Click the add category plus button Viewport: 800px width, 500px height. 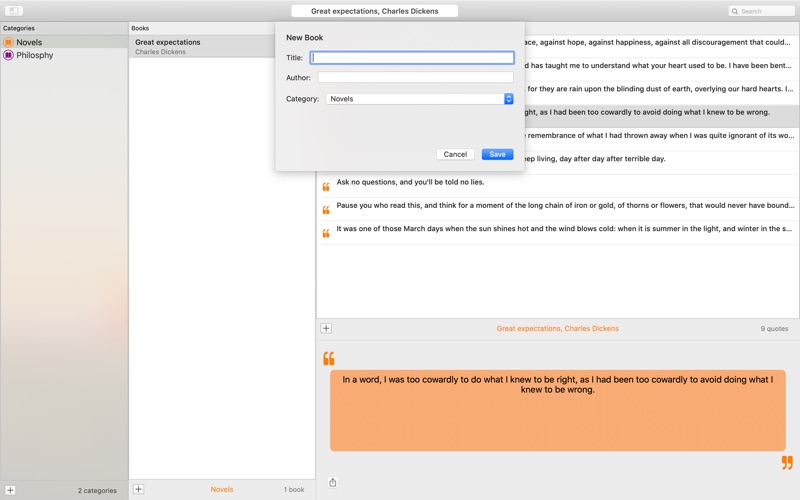pyautogui.click(x=10, y=490)
